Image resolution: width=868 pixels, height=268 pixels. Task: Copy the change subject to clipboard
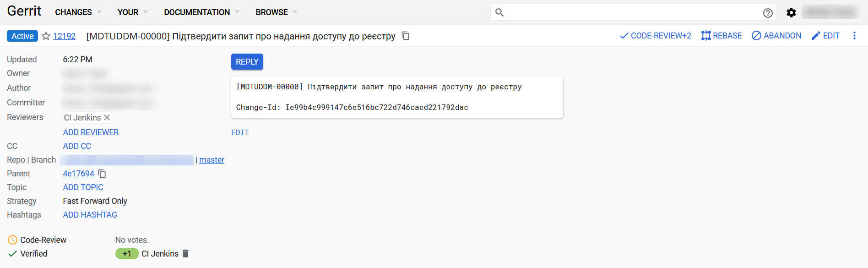click(406, 36)
